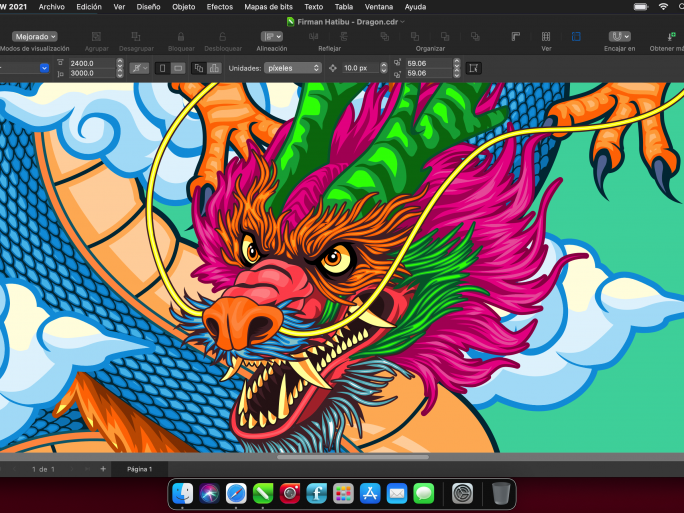Click the third Organizar order icon
The image size is (684, 513).
[x=445, y=37]
